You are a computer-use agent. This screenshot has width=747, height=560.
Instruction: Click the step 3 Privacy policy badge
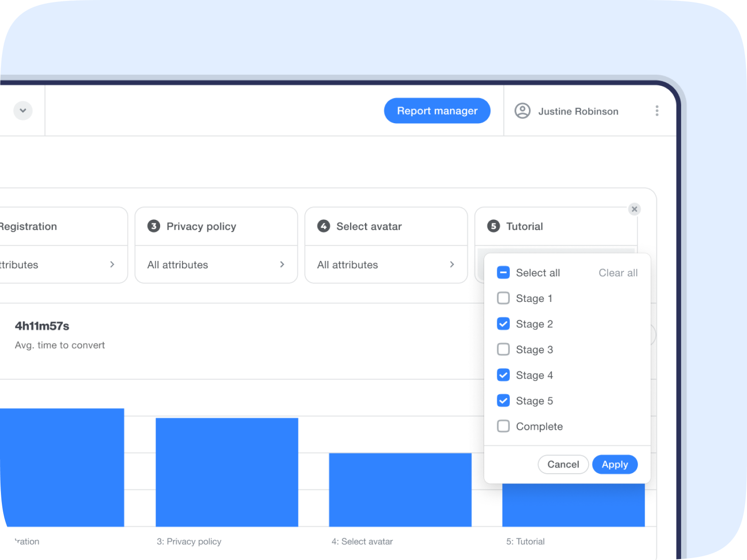[154, 226]
